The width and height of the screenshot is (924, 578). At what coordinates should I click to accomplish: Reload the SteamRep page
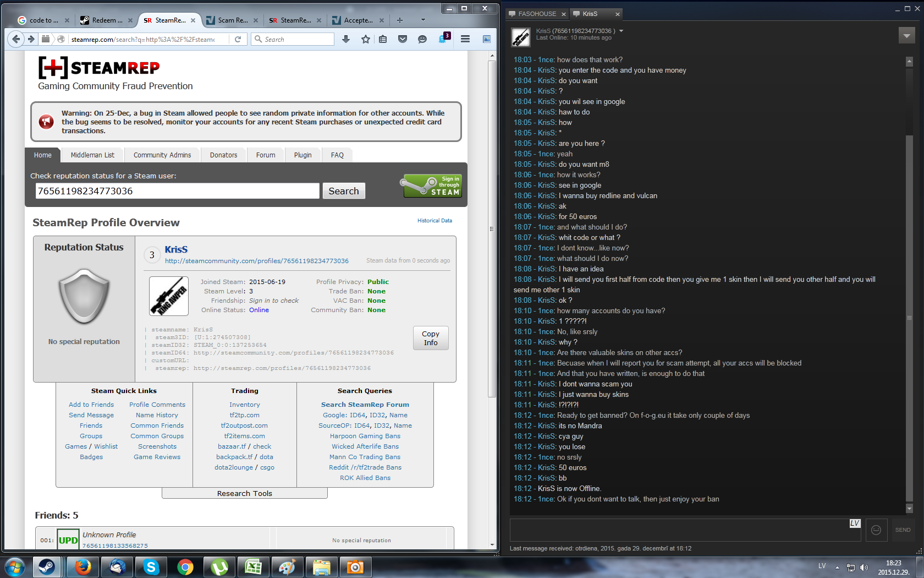(x=238, y=39)
